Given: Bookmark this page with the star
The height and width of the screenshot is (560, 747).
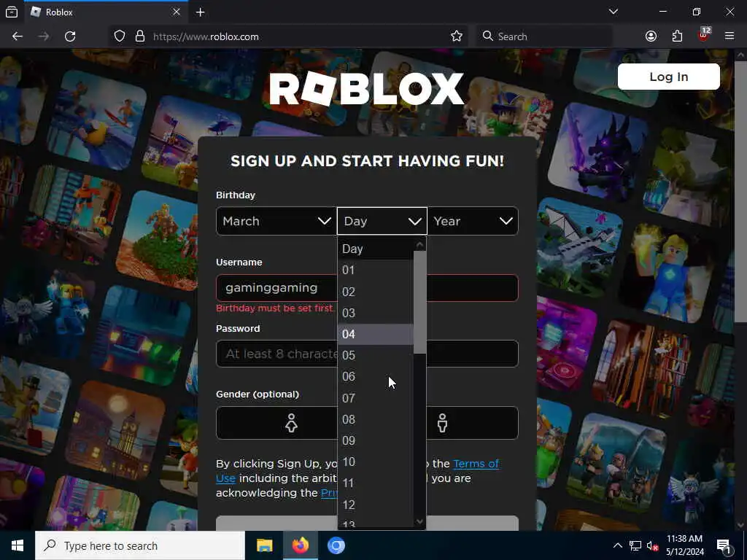Looking at the screenshot, I should point(457,36).
